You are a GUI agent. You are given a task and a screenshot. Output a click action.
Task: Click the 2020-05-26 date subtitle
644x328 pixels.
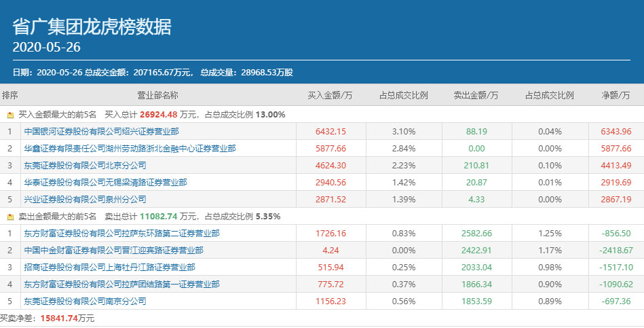[46, 48]
